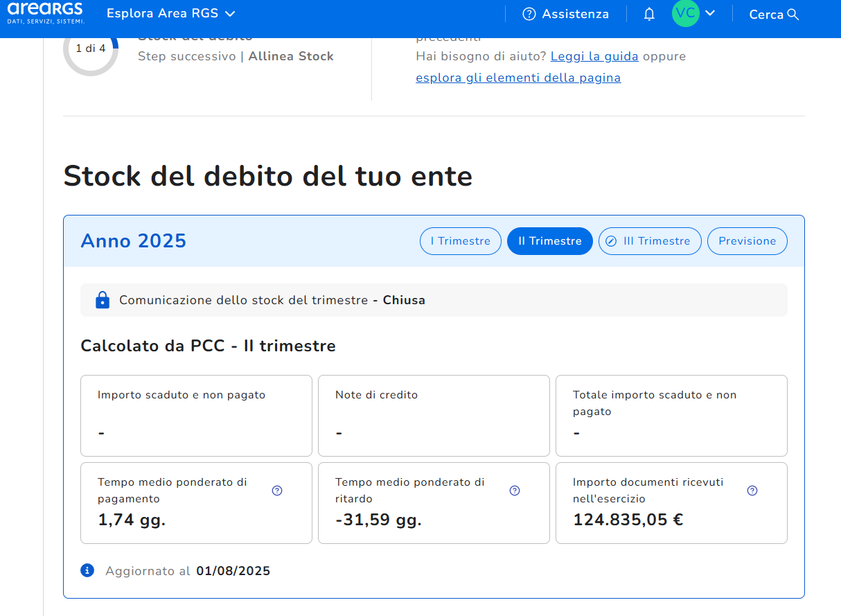Follow esplora gli elementi della pagina link
841x616 pixels.
(518, 78)
